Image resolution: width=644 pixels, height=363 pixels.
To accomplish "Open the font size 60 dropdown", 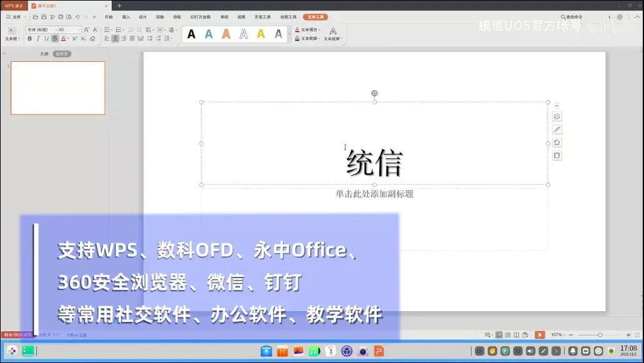I will point(69,29).
